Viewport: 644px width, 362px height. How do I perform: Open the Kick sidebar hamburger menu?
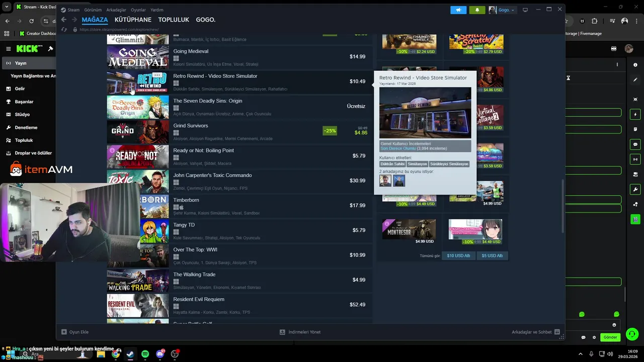point(9,49)
